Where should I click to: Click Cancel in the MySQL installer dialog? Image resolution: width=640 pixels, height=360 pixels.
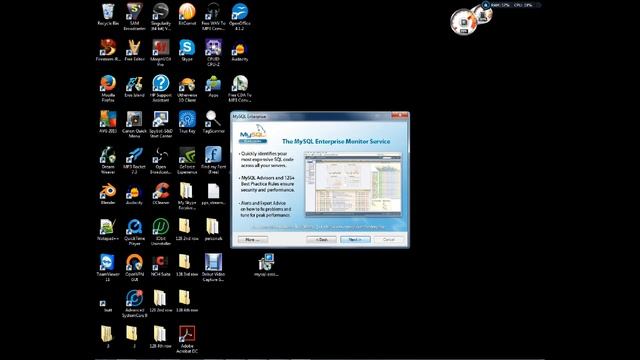pos(389,240)
